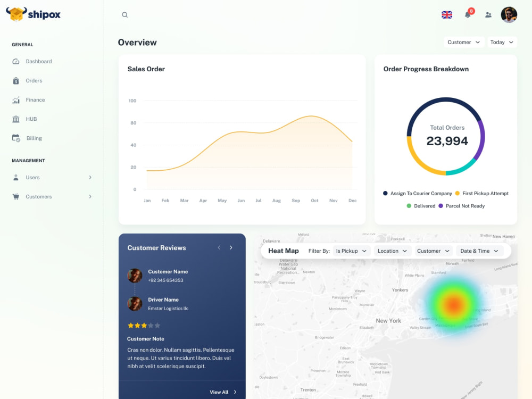Open the Is Pickup filter dropdown

pos(351,251)
